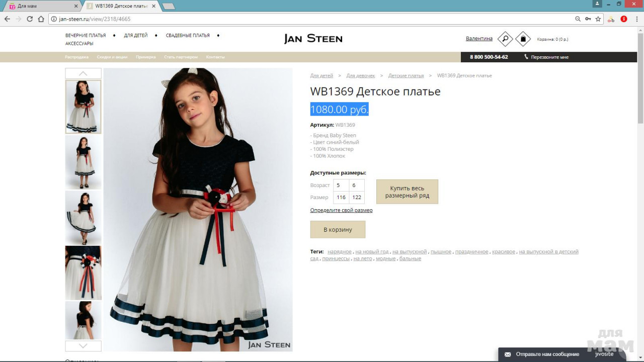This screenshot has width=644, height=362.
Task: Add the dress to cart with В корзину
Action: click(x=338, y=230)
